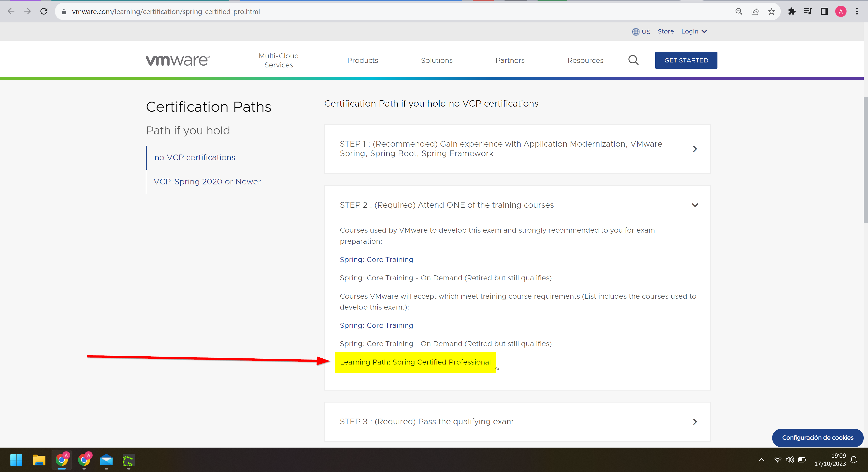This screenshot has width=868, height=472.
Task: Open the site search magnifier icon
Action: [x=633, y=60]
